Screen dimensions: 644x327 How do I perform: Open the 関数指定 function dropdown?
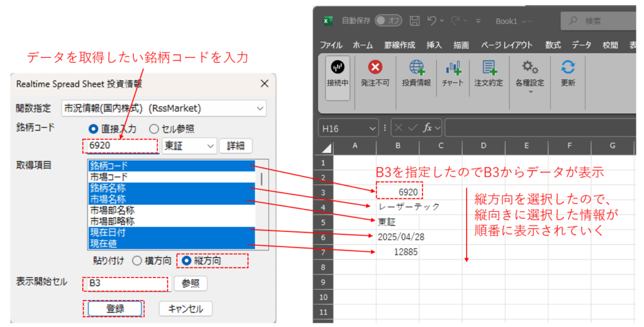(x=164, y=108)
